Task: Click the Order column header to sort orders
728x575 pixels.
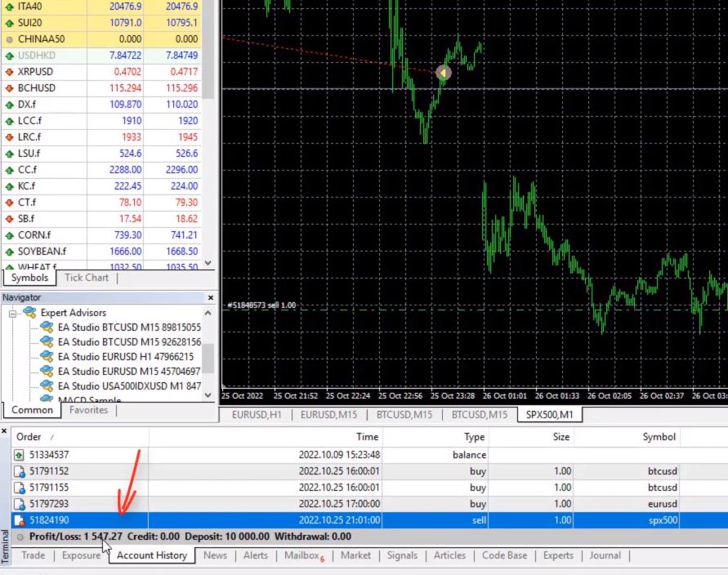Action: (x=29, y=437)
